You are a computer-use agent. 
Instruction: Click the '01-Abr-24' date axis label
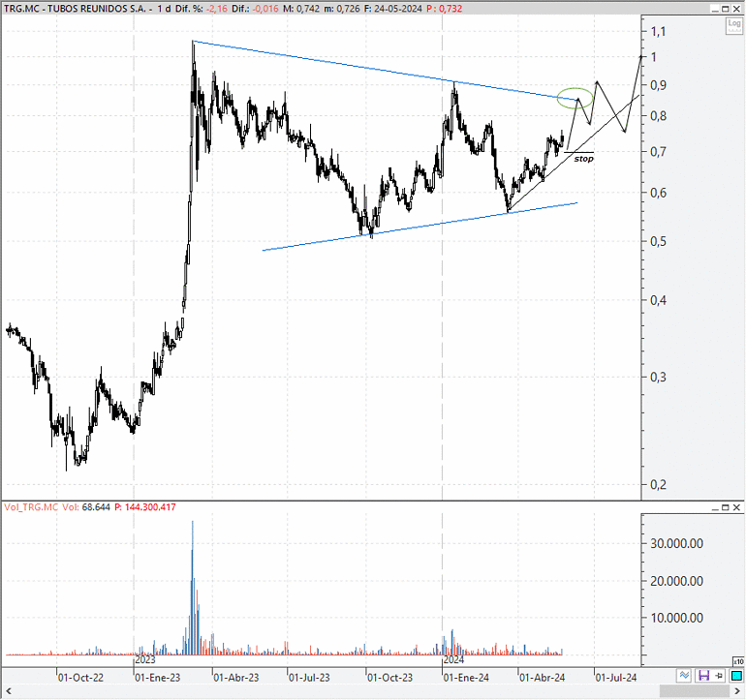pyautogui.click(x=543, y=678)
